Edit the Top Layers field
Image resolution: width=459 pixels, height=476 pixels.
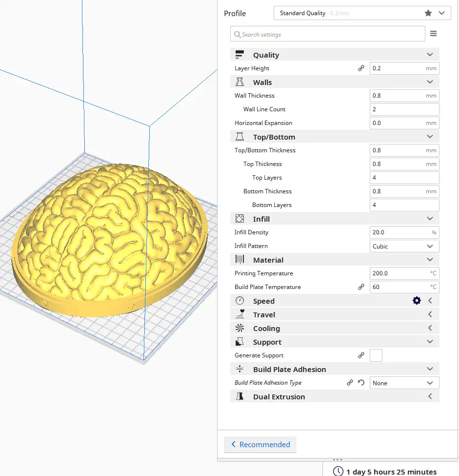pos(404,178)
